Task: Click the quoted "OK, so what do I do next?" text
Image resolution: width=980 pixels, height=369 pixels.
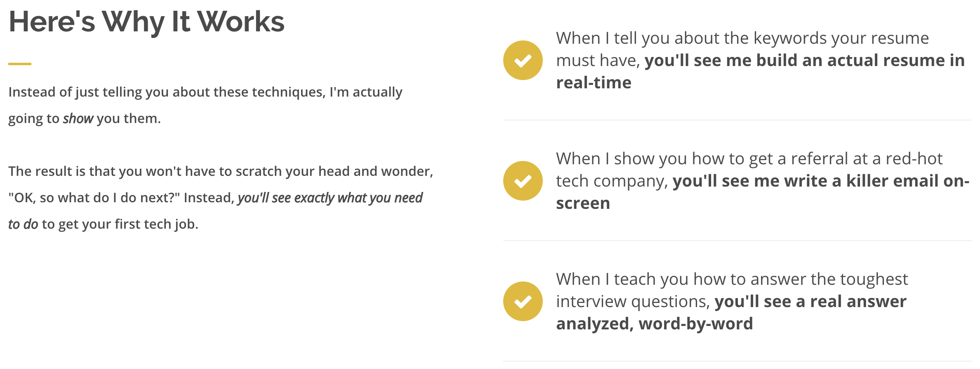Action: [x=94, y=198]
